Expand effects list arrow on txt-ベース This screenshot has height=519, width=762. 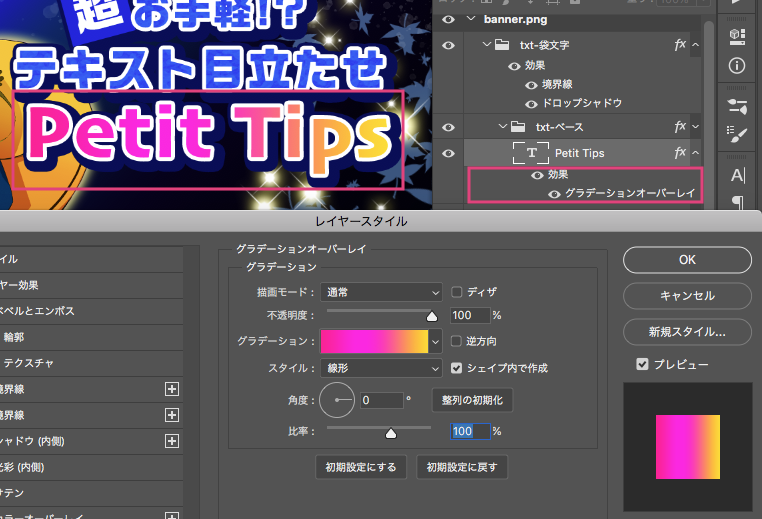tap(695, 127)
